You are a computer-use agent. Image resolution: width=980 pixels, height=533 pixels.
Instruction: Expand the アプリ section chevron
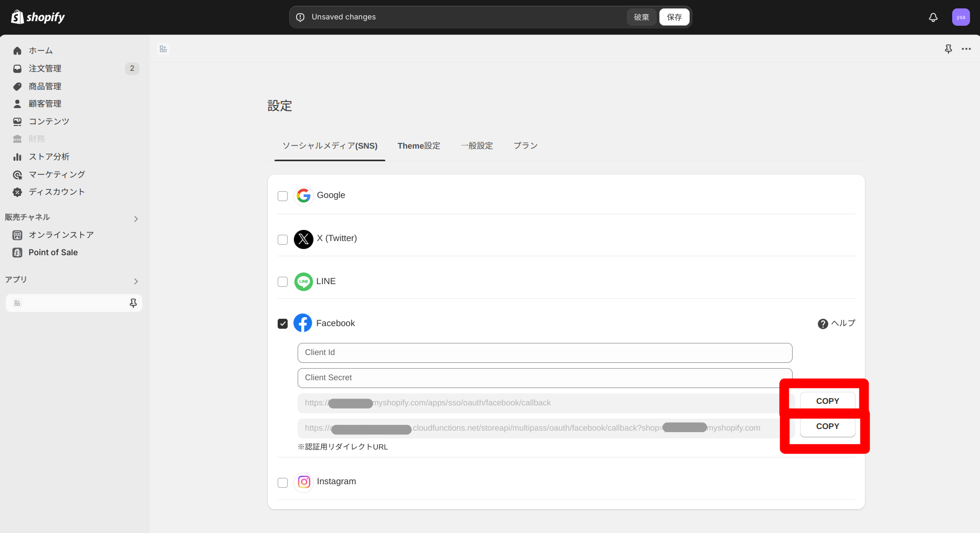coord(136,281)
